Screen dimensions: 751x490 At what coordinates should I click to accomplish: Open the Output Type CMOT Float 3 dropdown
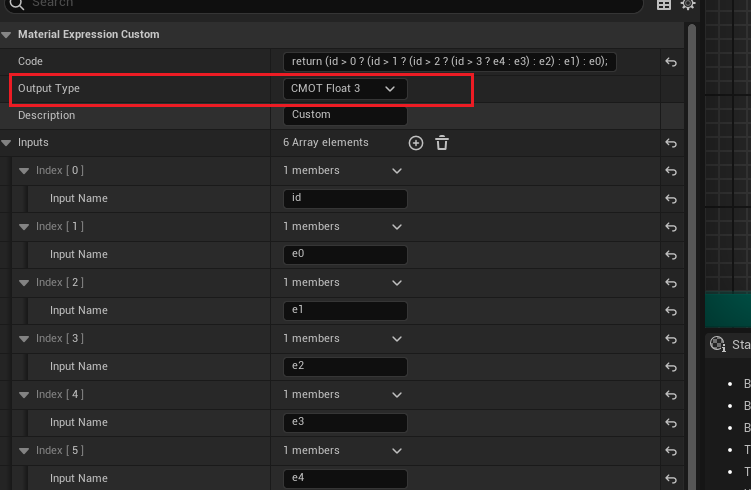coord(345,89)
